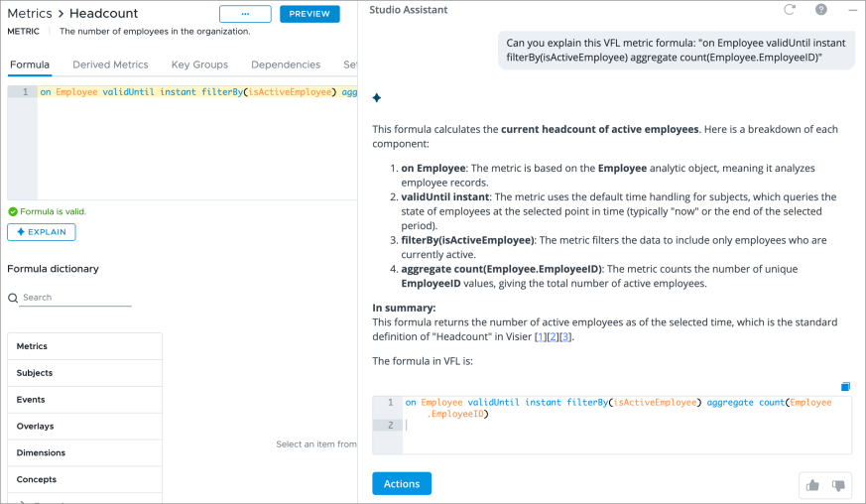Viewport: 866px width, 504px height.
Task: Open citation link [1]
Action: coord(541,337)
